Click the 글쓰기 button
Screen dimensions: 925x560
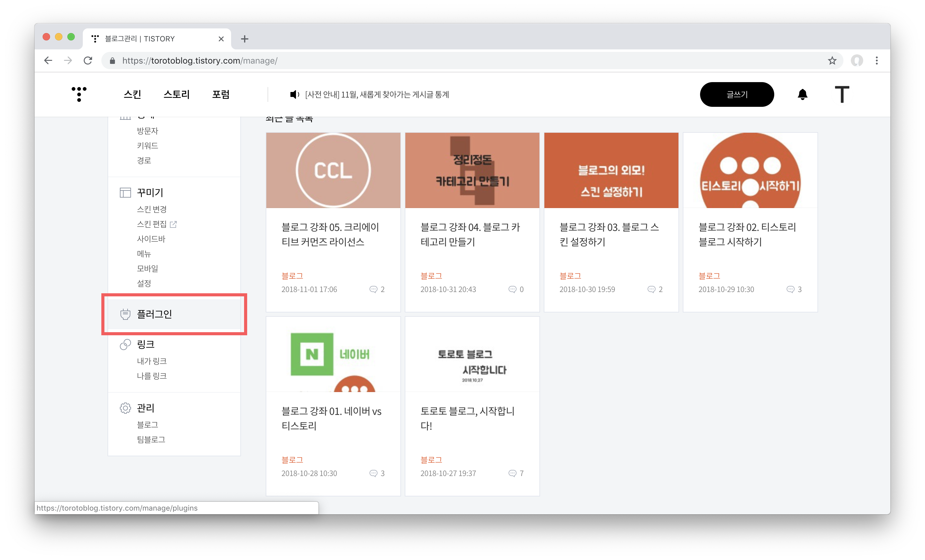click(737, 94)
